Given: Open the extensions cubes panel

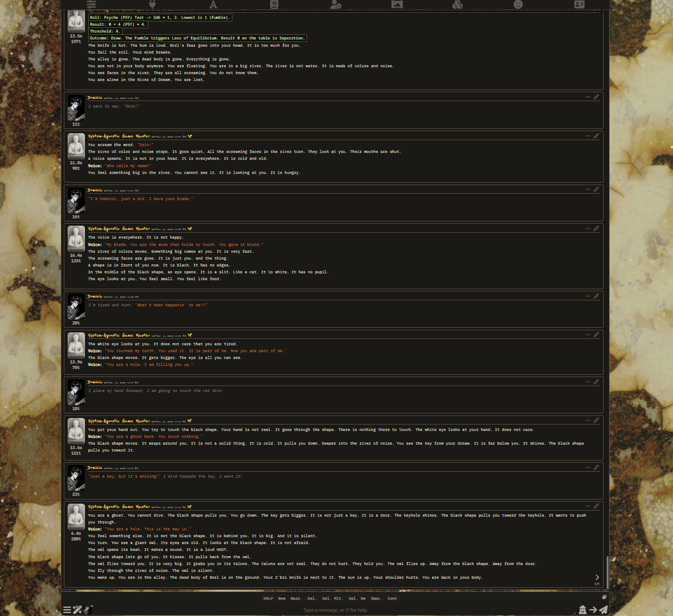Looking at the screenshot, I should coord(457,4).
